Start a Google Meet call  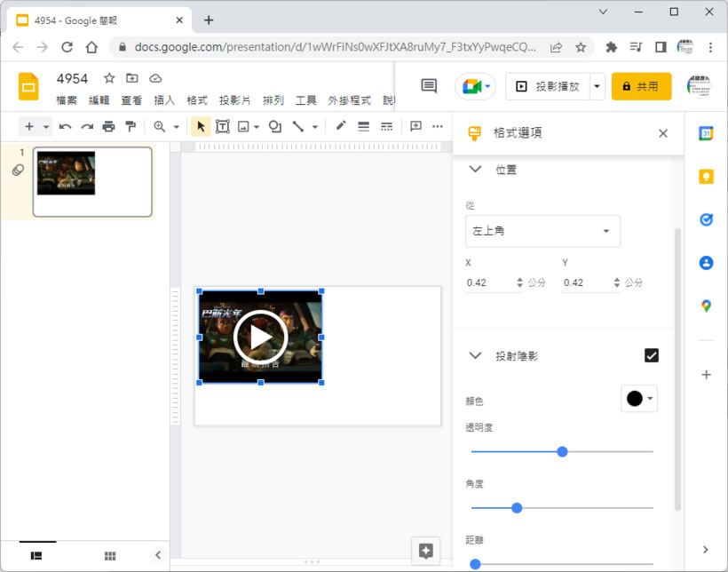(x=476, y=86)
